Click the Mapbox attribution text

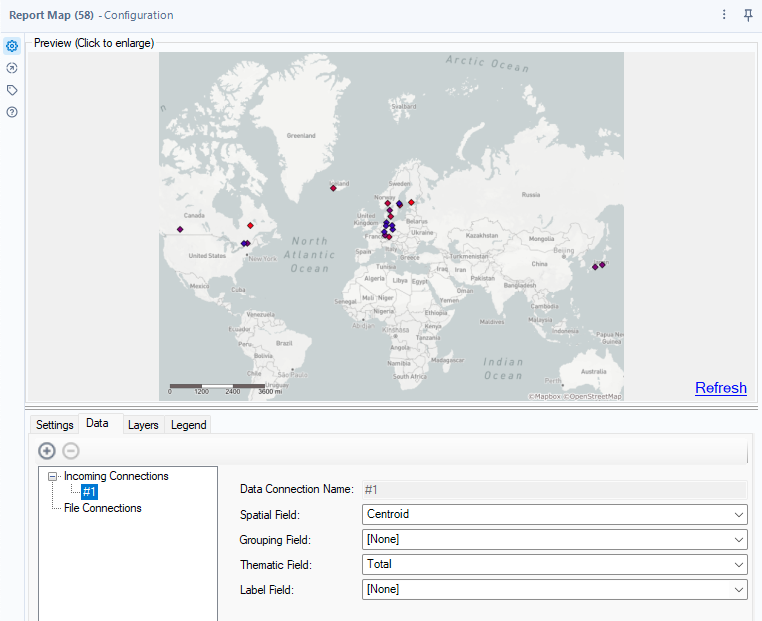pyautogui.click(x=545, y=397)
